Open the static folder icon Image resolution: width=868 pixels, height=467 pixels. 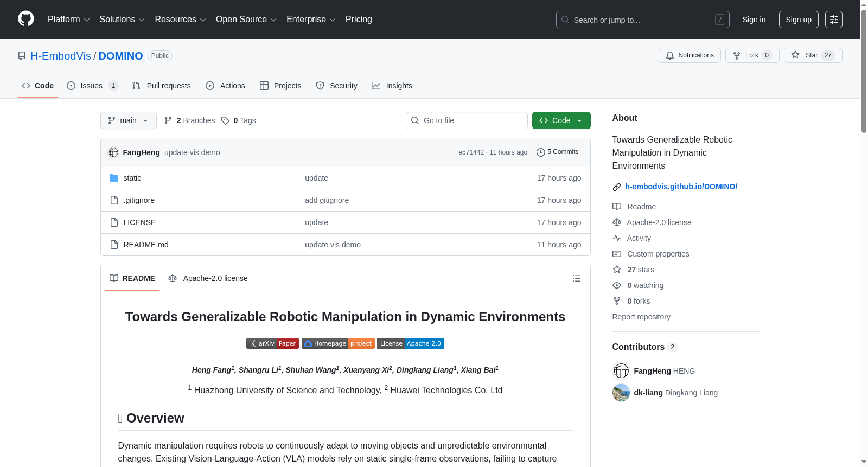click(x=114, y=178)
